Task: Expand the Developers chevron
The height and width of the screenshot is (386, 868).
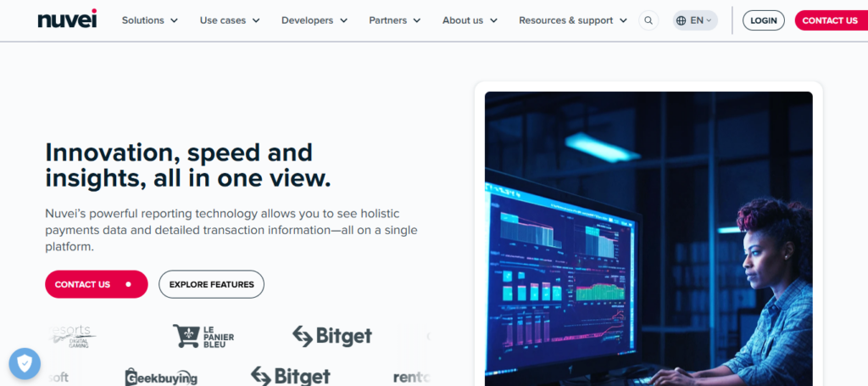Action: 343,20
